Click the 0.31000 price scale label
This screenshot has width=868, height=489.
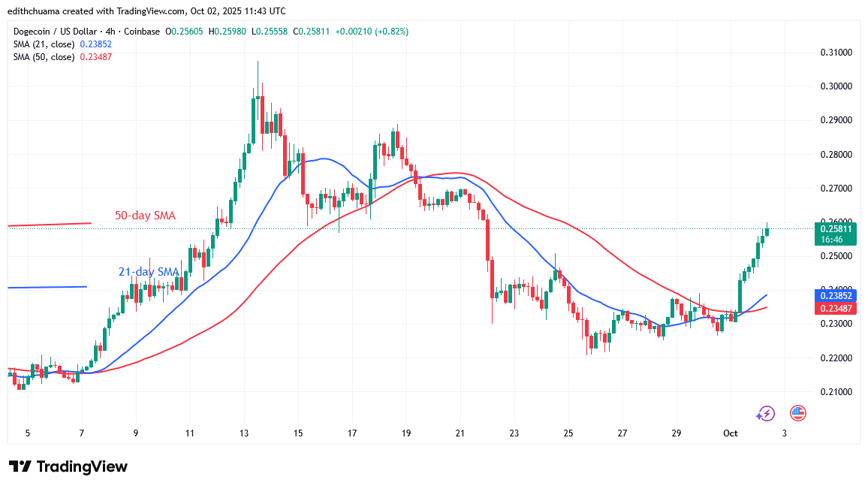835,53
